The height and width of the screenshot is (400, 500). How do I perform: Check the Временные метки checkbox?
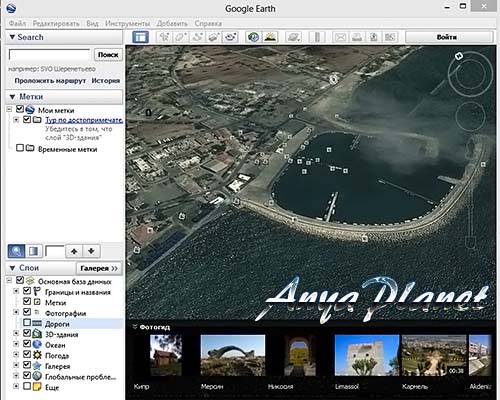(x=20, y=148)
